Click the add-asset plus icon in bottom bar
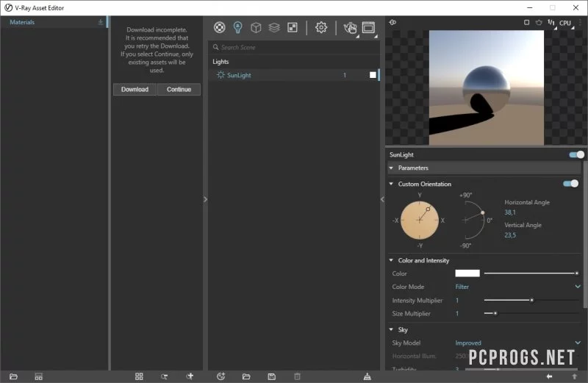The width and height of the screenshot is (588, 383). point(190,376)
